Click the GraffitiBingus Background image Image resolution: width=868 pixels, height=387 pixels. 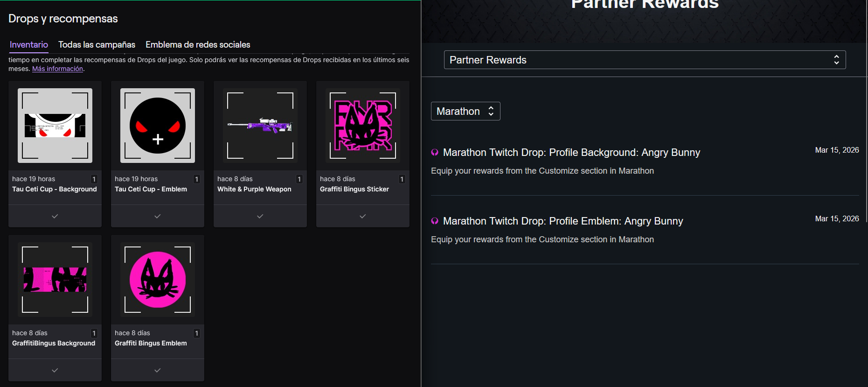(x=55, y=280)
